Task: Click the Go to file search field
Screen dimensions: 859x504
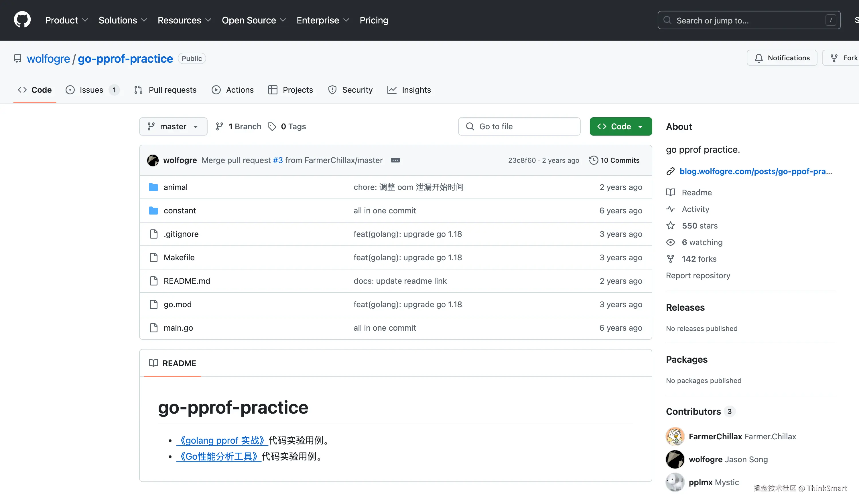Action: pyautogui.click(x=519, y=126)
